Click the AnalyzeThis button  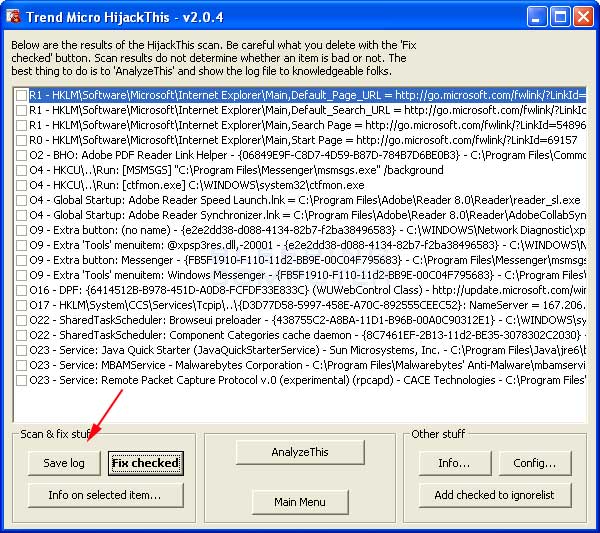tap(300, 452)
